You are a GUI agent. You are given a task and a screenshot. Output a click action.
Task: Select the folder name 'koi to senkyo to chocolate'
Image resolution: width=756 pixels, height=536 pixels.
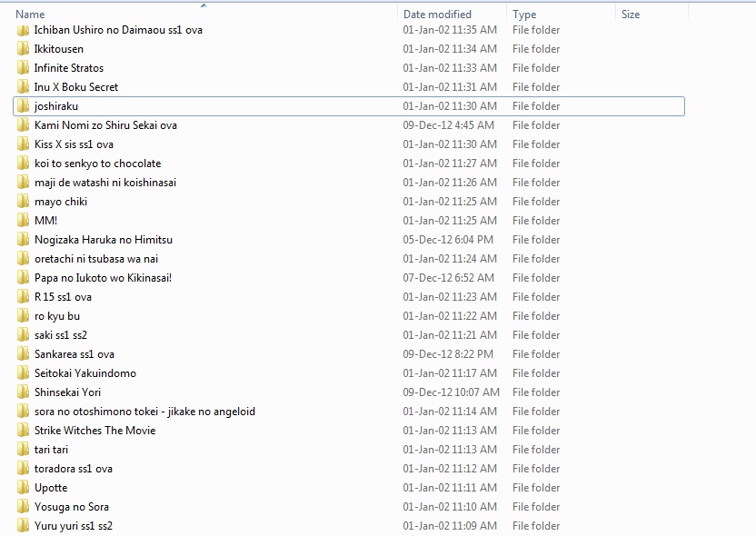(97, 164)
